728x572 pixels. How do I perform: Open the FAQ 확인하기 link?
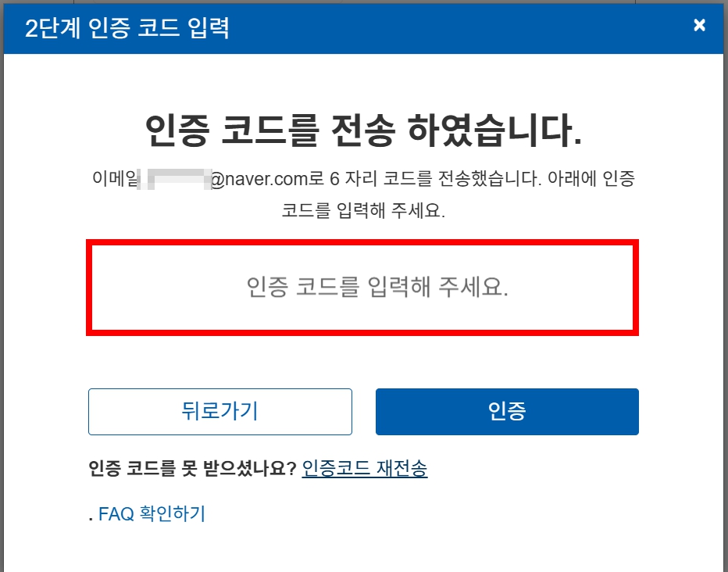coord(152,514)
